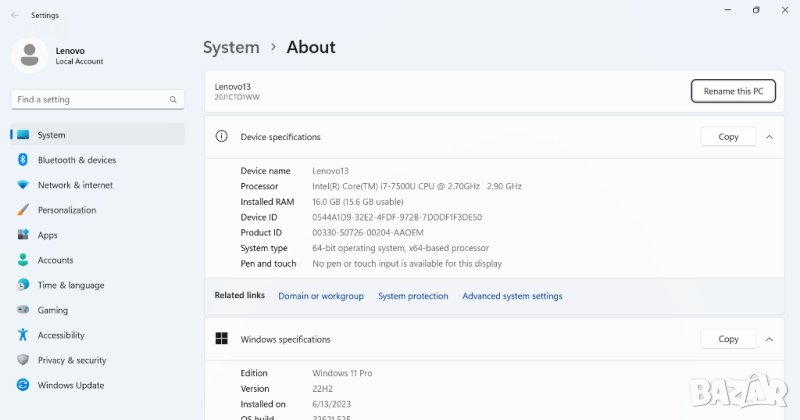Open Advanced system settings link
800x420 pixels.
pos(512,296)
